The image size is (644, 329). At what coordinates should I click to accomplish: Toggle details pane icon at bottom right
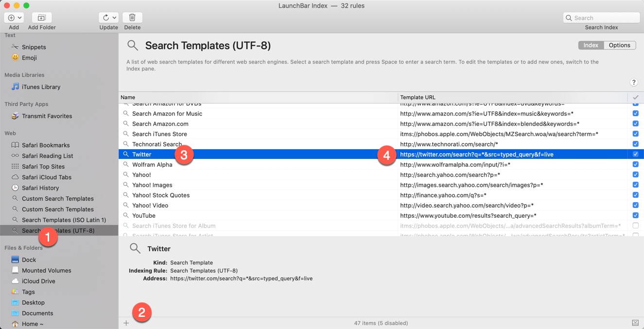[x=635, y=323]
